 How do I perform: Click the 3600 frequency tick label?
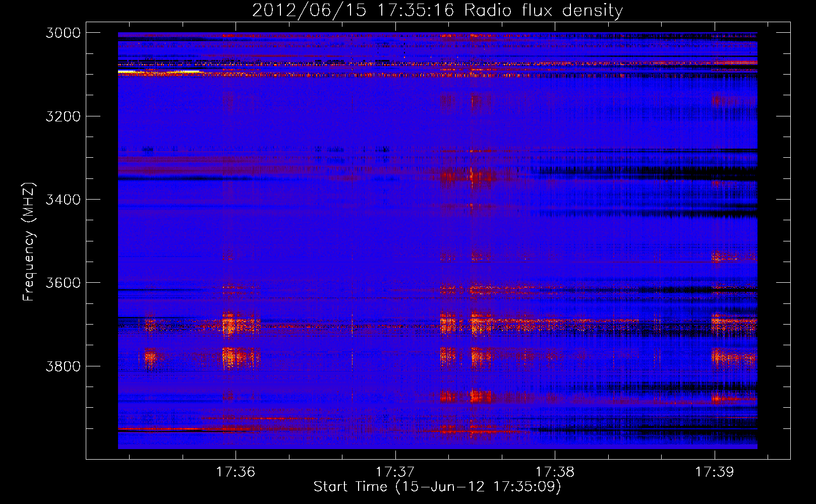point(63,283)
